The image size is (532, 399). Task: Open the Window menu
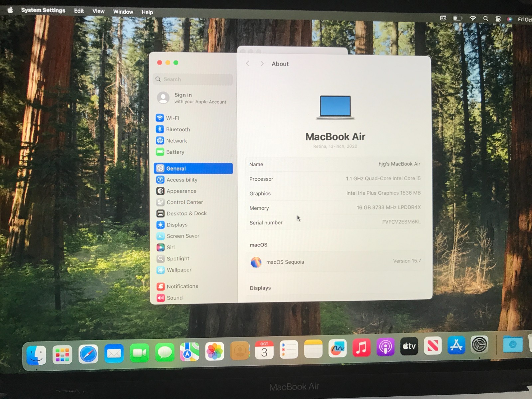tap(123, 12)
